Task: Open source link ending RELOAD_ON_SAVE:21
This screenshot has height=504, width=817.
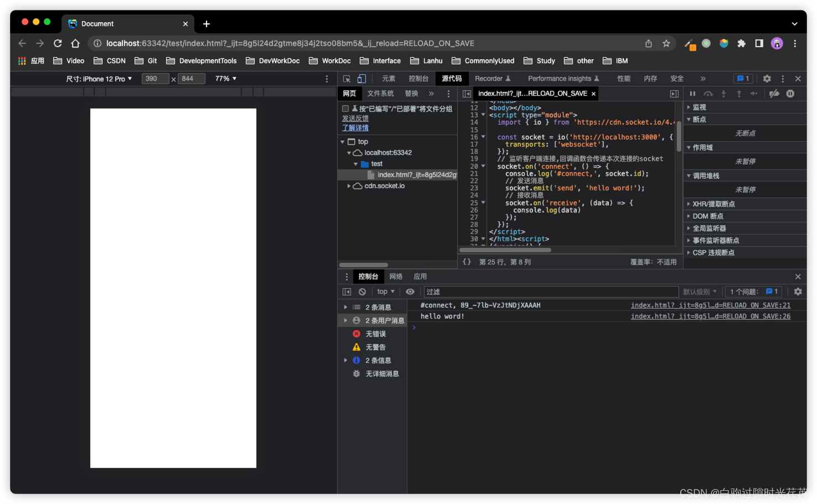Action: pyautogui.click(x=711, y=305)
